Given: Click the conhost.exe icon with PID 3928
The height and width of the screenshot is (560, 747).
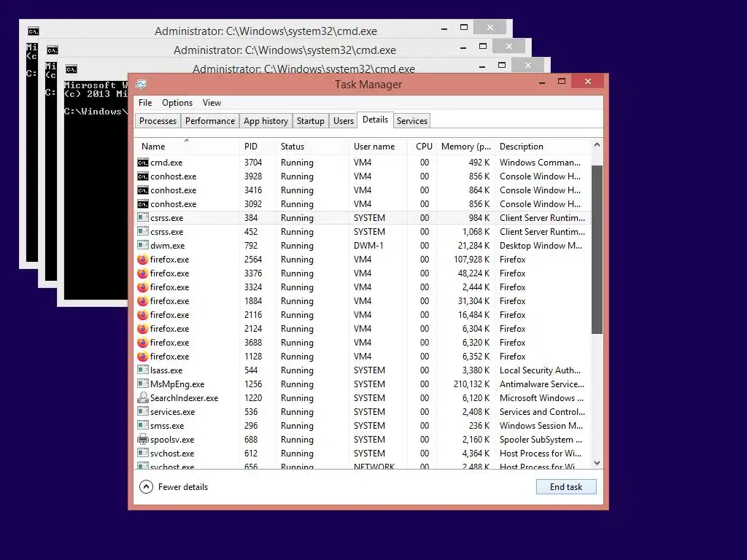Looking at the screenshot, I should [142, 176].
